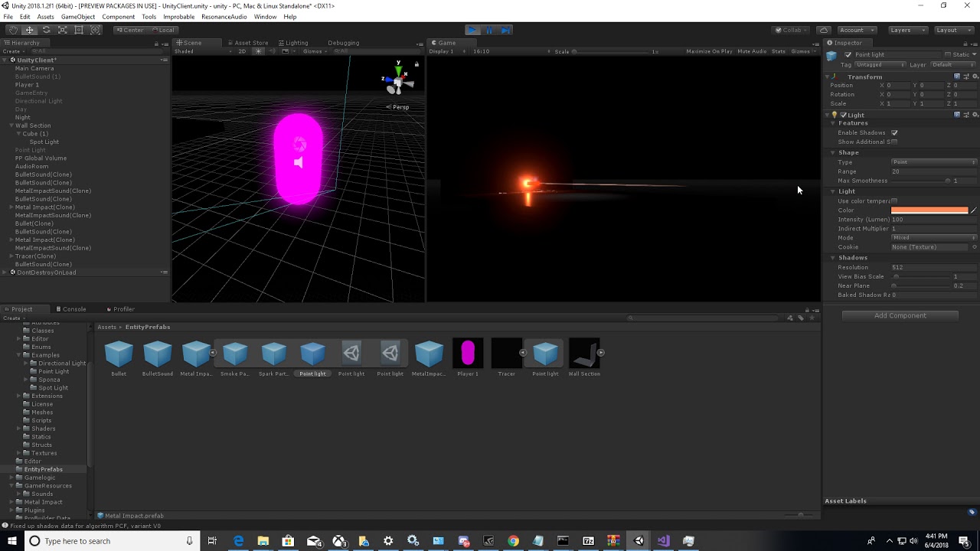Click the Play button
The height and width of the screenshot is (551, 980).
pyautogui.click(x=472, y=30)
